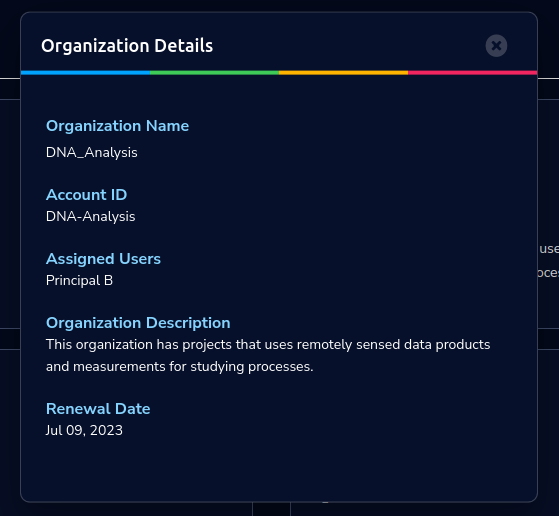Click the Jul 09, 2023 renewal date
Image resolution: width=559 pixels, height=516 pixels.
click(84, 430)
